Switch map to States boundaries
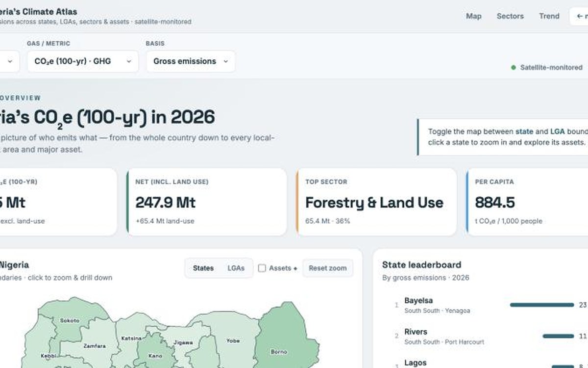 [203, 268]
